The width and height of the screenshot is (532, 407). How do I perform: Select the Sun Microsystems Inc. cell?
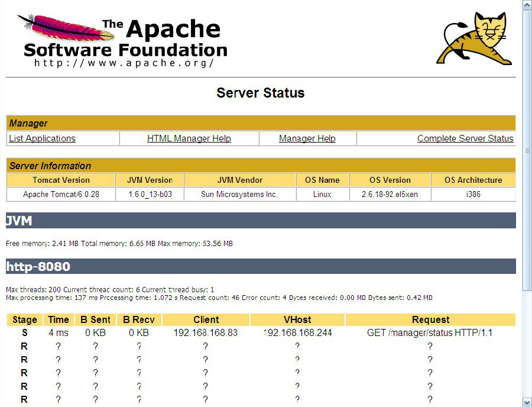(x=240, y=194)
